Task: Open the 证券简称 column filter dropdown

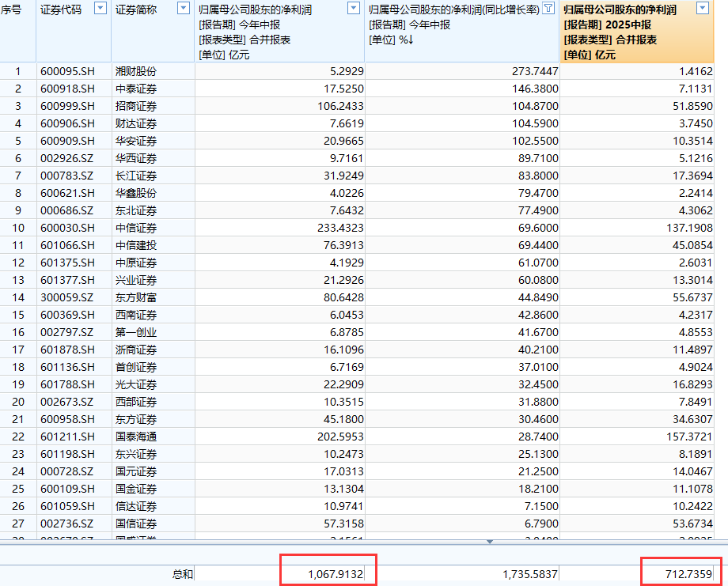Action: tap(184, 8)
